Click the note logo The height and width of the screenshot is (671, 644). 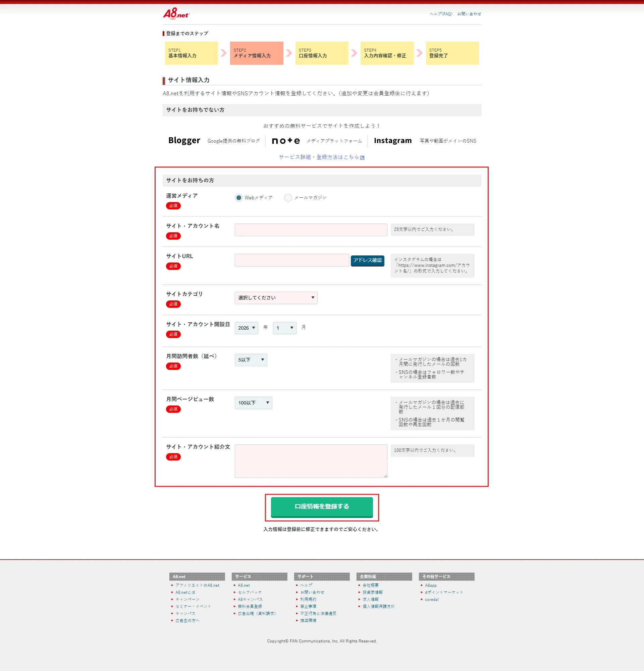click(x=285, y=141)
